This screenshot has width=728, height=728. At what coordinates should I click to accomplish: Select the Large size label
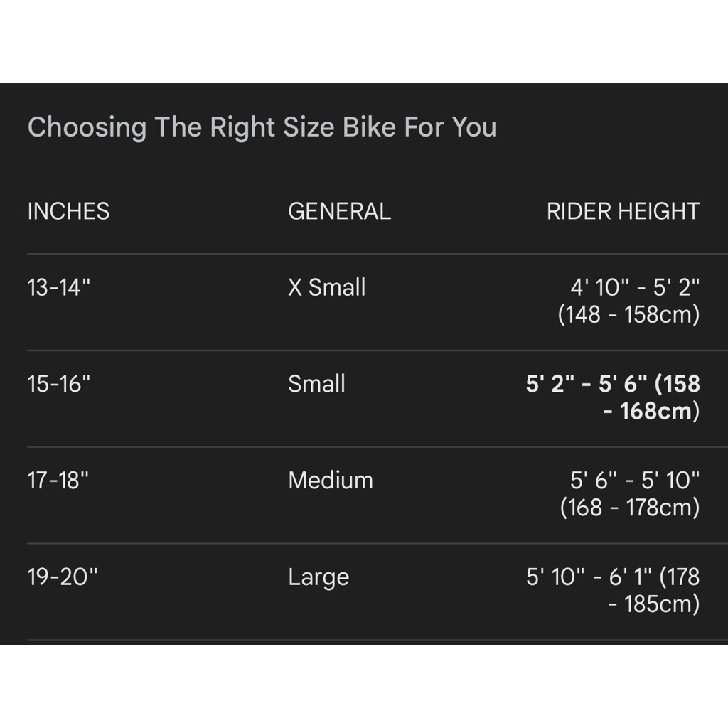(318, 577)
